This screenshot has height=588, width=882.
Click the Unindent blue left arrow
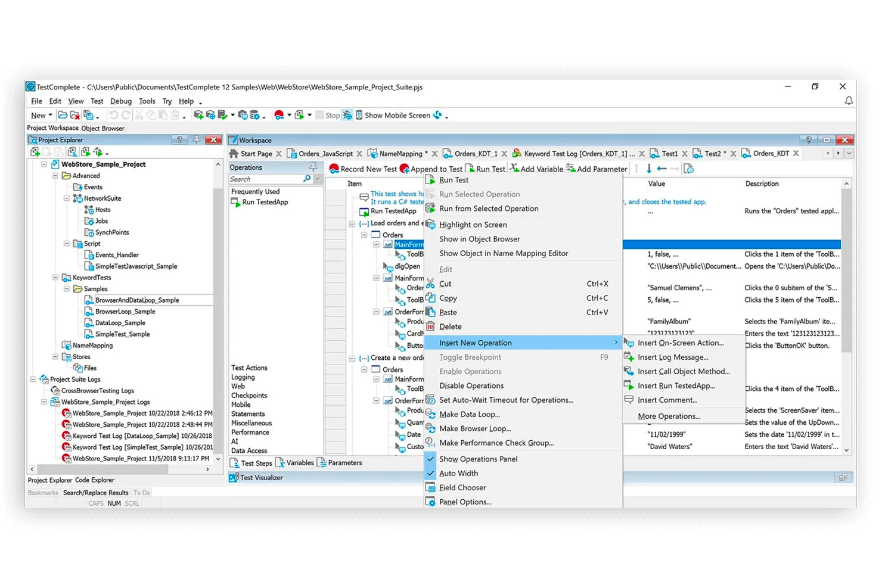pos(661,169)
